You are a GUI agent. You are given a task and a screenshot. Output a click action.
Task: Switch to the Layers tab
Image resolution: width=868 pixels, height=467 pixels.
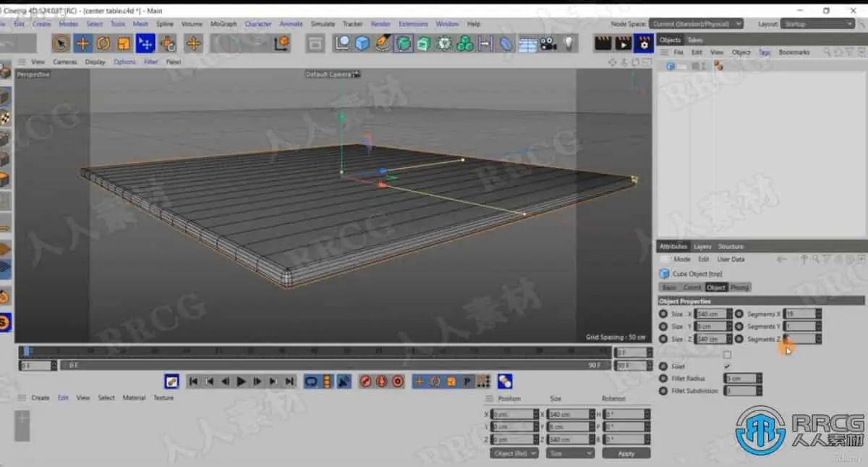tap(702, 247)
